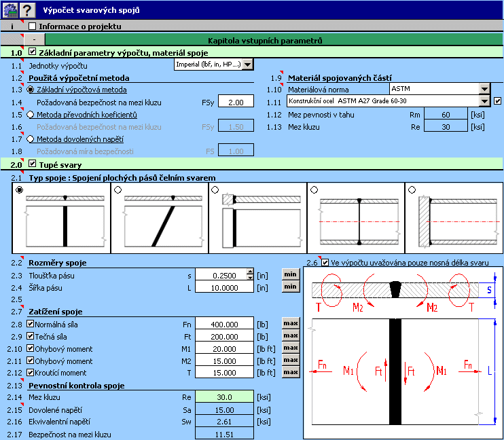The width and height of the screenshot is (504, 440).
Task: Click the strip width L stepper arrows
Action: [x=249, y=287]
